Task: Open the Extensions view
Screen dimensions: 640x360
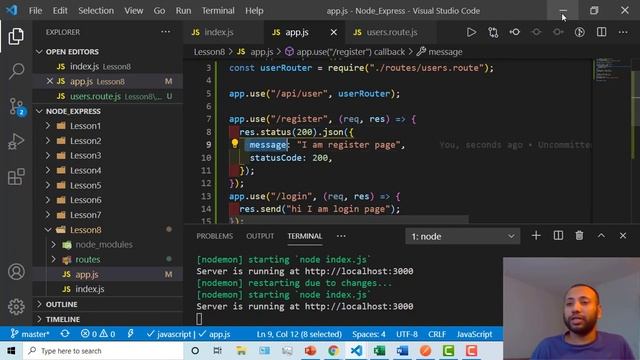Action: 16,177
